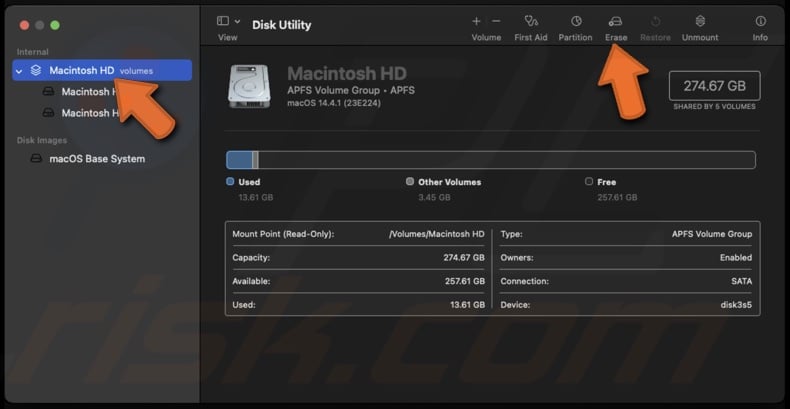The height and width of the screenshot is (409, 790).
Task: Click the Restore toolbar icon
Action: 655,21
